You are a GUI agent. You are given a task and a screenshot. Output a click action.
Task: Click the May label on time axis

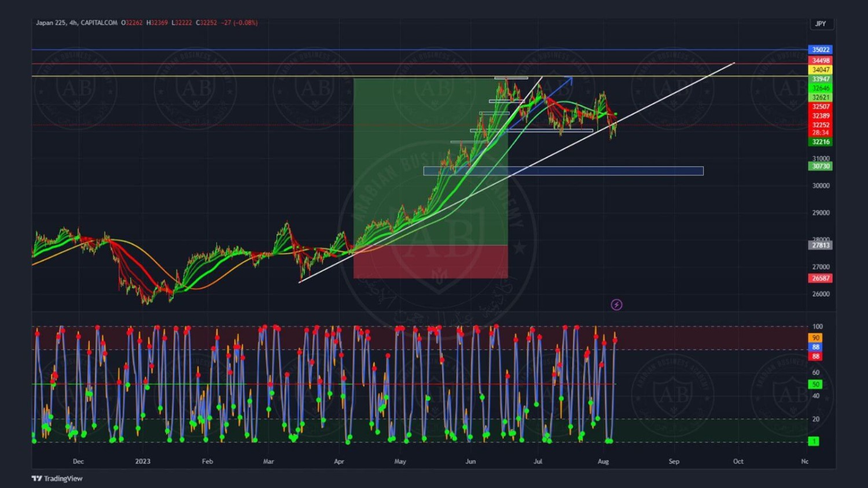point(400,461)
